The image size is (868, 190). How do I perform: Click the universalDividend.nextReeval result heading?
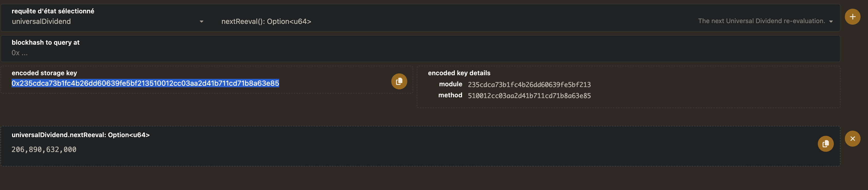[81, 135]
